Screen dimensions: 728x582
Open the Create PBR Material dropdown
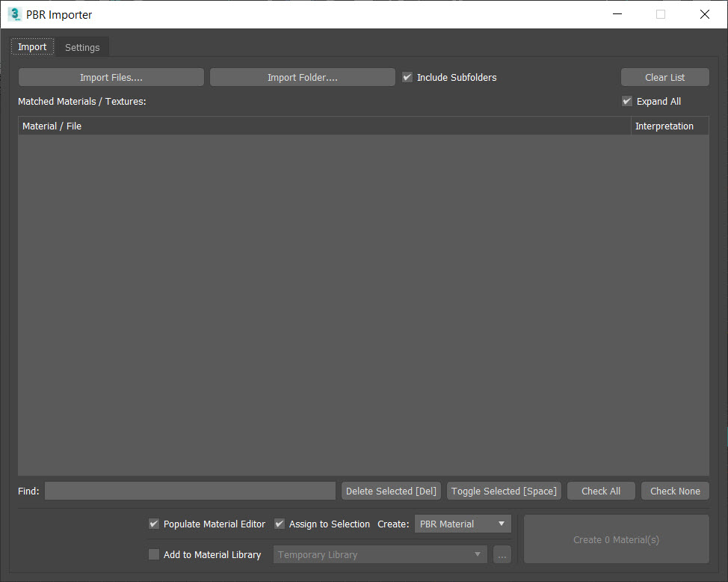pos(463,524)
